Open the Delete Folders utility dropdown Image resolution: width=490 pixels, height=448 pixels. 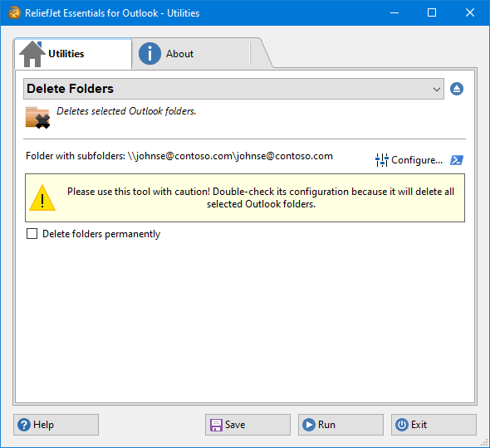coord(233,89)
